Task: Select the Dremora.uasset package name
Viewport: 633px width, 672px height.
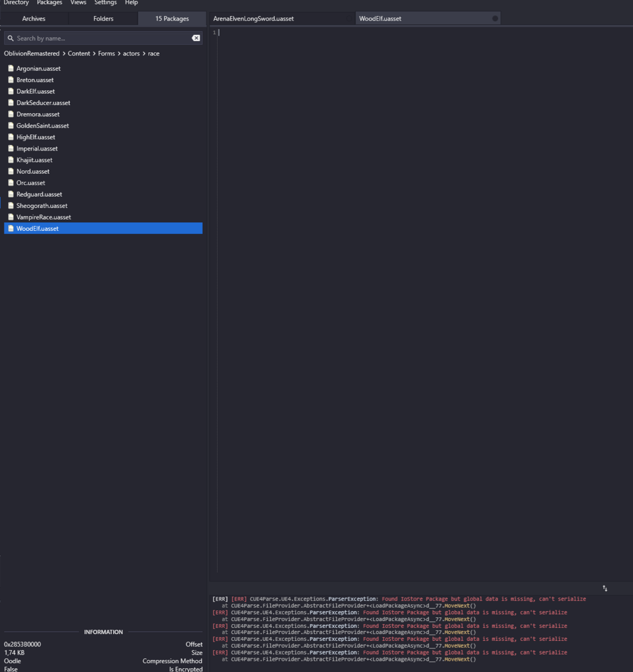Action: pos(38,114)
